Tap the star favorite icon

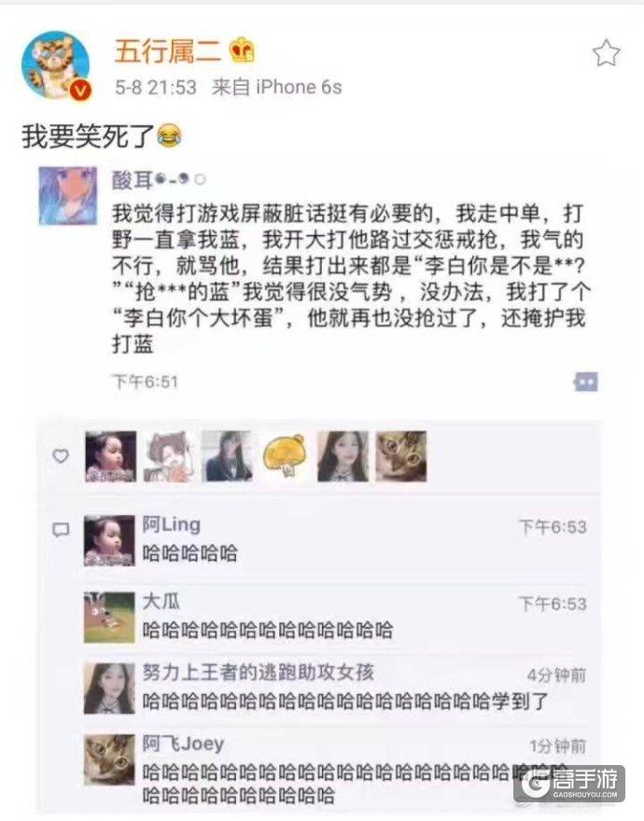tap(607, 53)
